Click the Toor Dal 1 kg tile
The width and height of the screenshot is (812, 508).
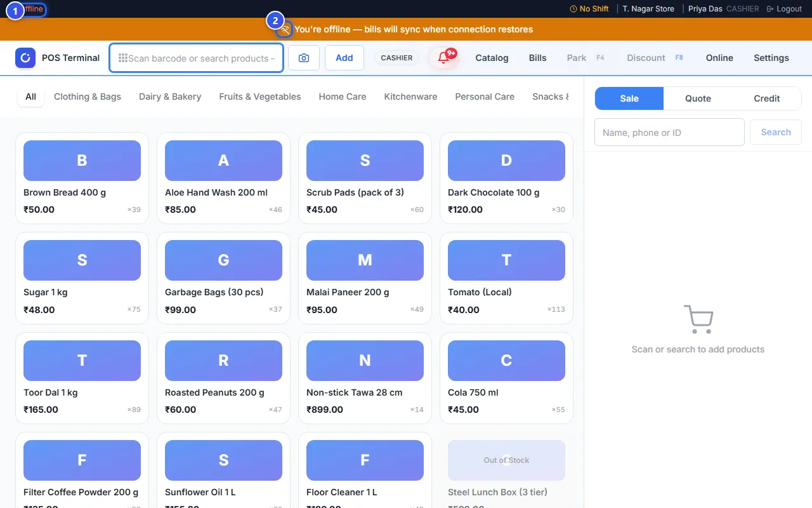[82, 378]
